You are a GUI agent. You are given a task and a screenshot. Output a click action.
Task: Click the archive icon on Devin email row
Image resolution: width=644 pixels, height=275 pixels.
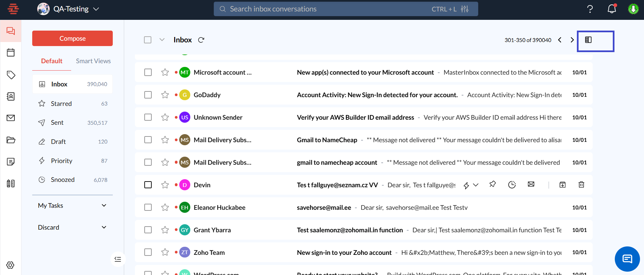pos(562,185)
